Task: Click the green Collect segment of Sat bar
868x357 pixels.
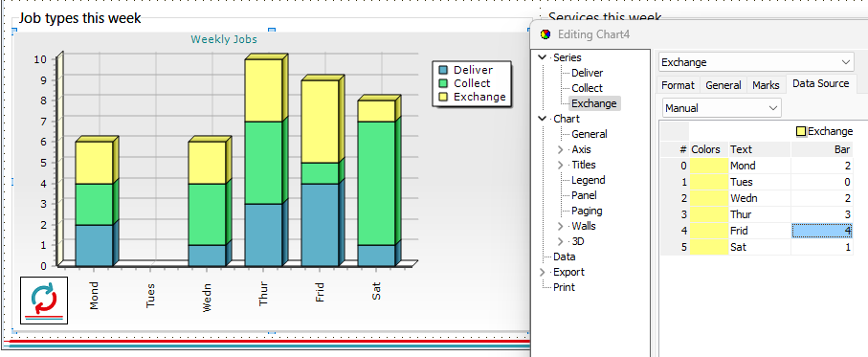Action: click(x=376, y=183)
